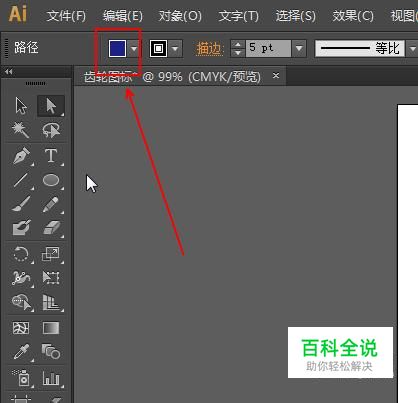The width and height of the screenshot is (418, 403).
Task: Select the Direct Selection tool
Action: coord(51,106)
